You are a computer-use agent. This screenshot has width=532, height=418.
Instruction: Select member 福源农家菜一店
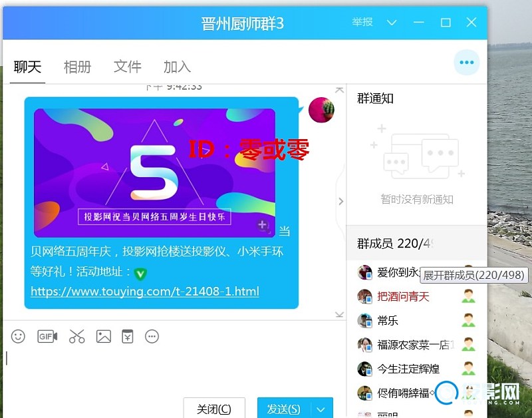click(x=416, y=345)
